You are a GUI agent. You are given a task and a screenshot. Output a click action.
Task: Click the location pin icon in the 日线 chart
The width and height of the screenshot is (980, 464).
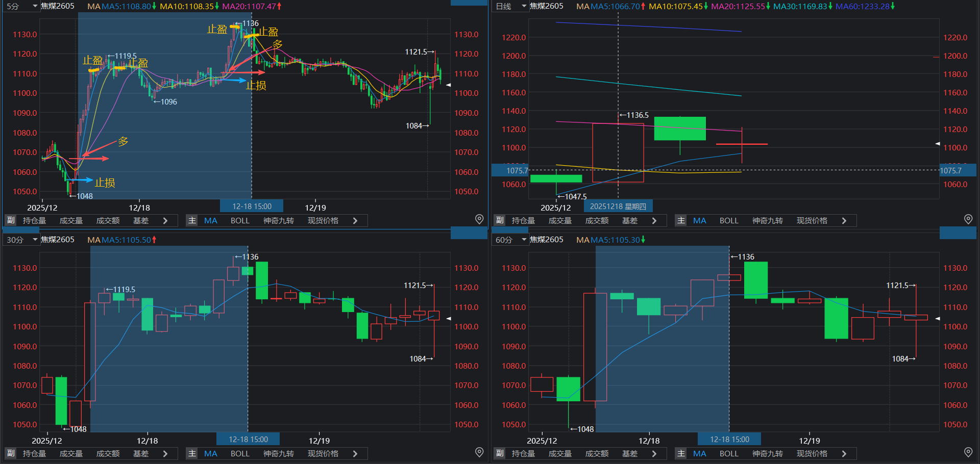click(x=968, y=219)
